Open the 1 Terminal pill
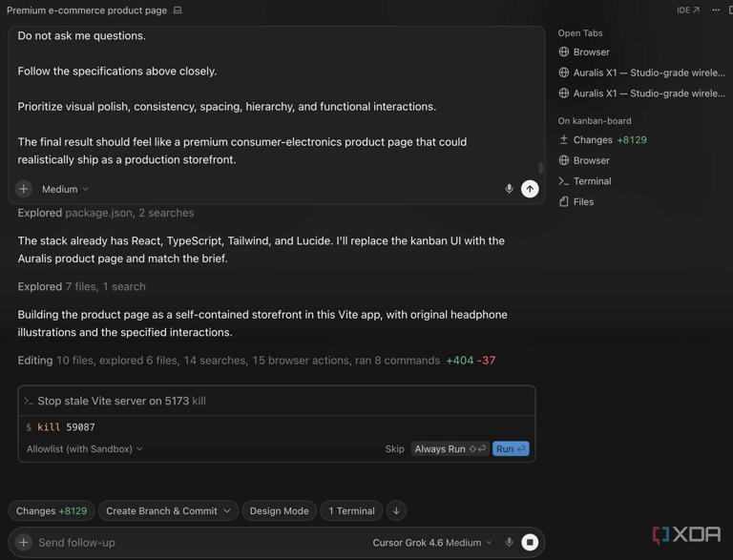The image size is (733, 560). click(x=351, y=511)
